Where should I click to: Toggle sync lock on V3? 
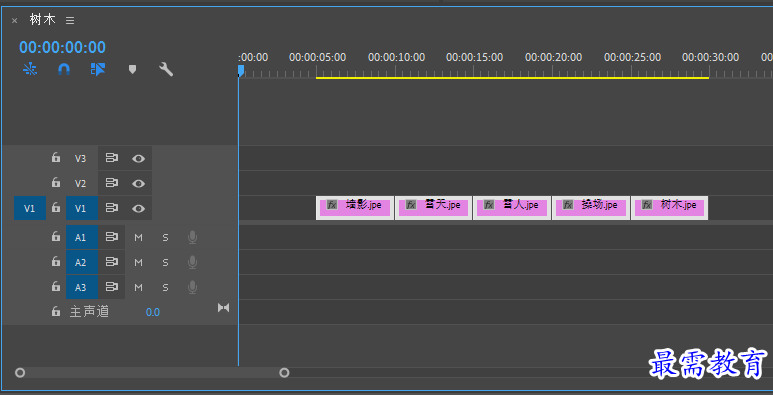[x=112, y=158]
